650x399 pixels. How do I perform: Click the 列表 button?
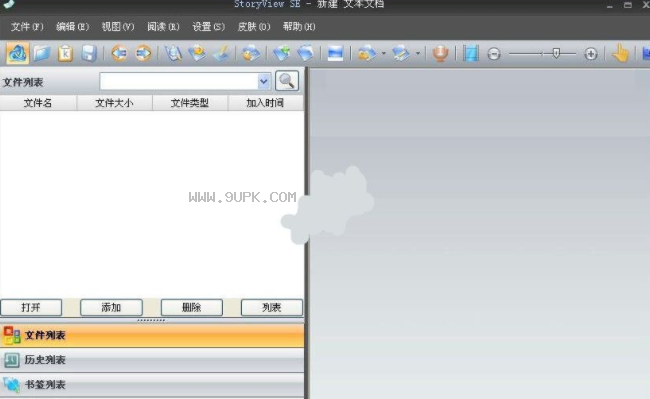(272, 307)
